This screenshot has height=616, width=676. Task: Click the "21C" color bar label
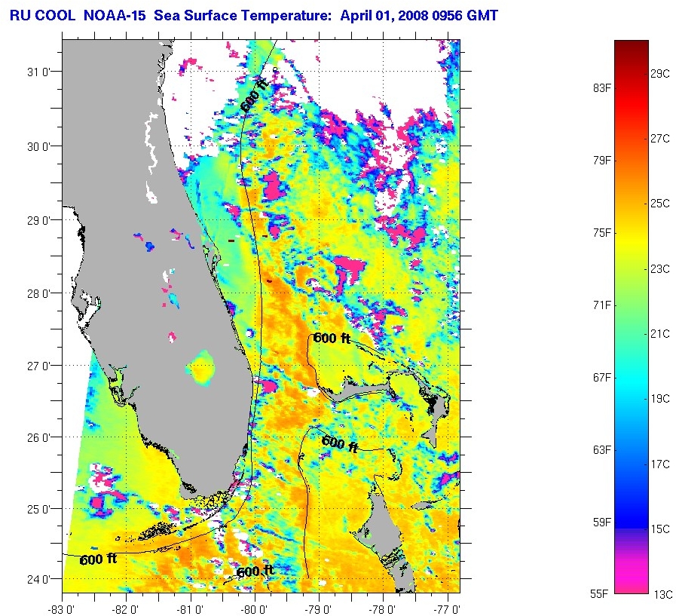tap(660, 333)
